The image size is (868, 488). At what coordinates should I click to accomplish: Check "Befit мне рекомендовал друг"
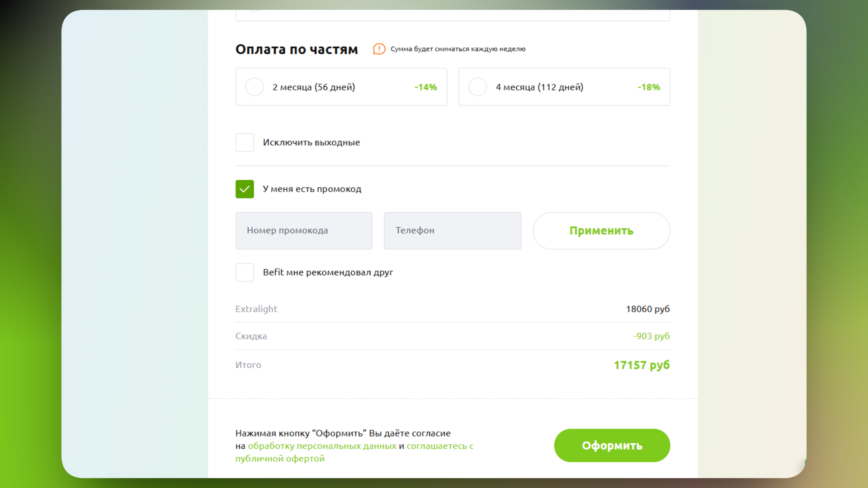pyautogui.click(x=245, y=272)
